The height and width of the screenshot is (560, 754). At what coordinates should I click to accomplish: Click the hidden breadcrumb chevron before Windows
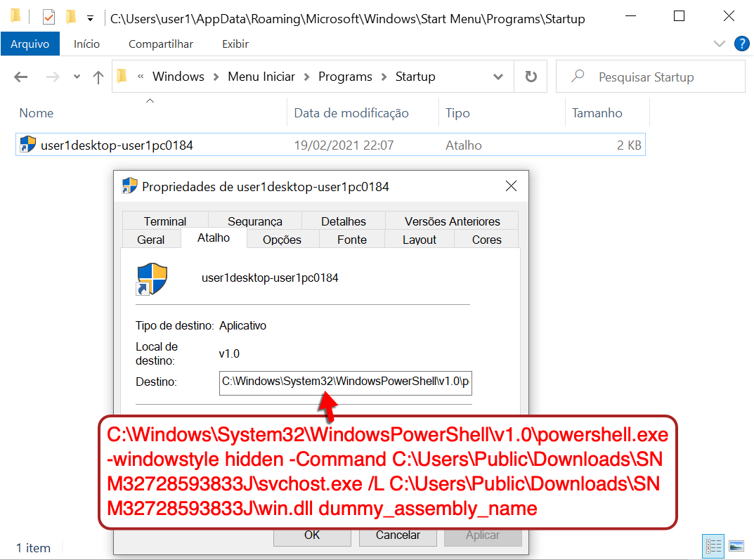click(x=141, y=77)
